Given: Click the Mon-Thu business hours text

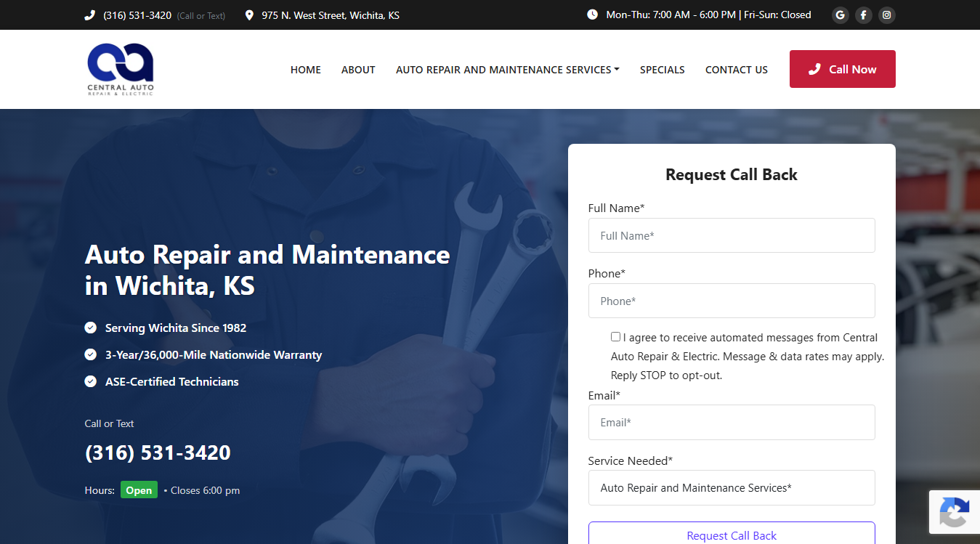Looking at the screenshot, I should pyautogui.click(x=708, y=15).
